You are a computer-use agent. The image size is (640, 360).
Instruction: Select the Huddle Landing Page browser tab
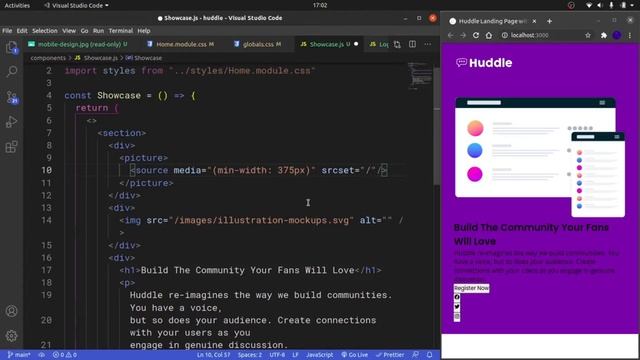[x=492, y=21]
